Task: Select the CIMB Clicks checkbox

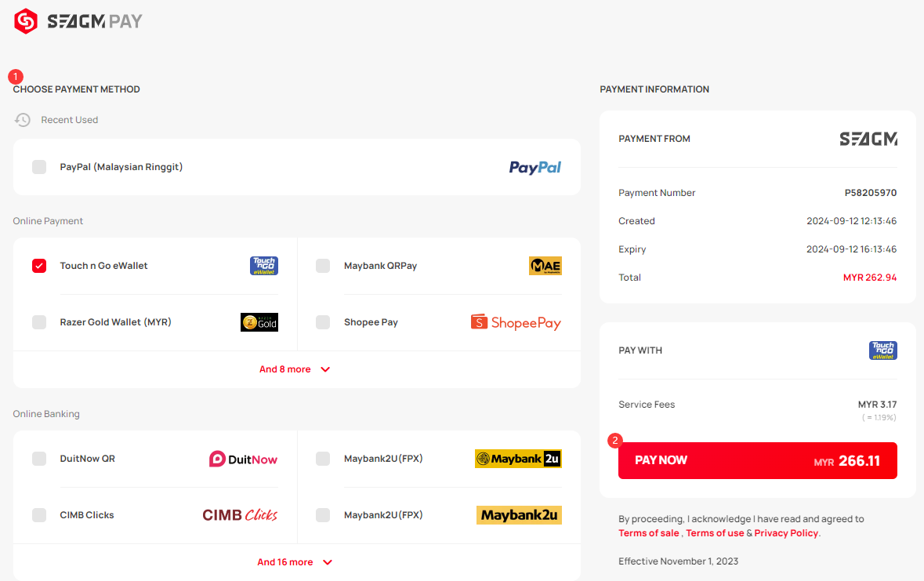Action: (x=39, y=515)
